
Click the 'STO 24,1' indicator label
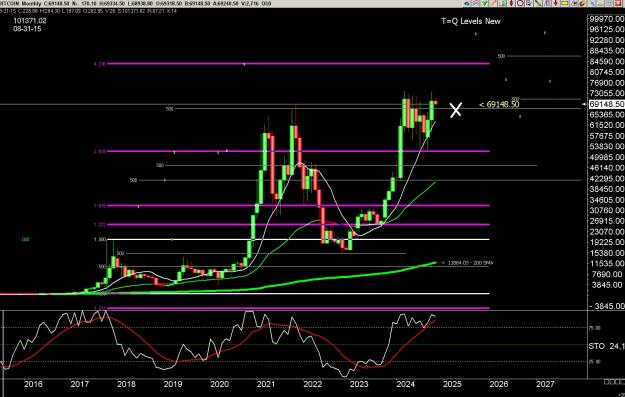606,346
